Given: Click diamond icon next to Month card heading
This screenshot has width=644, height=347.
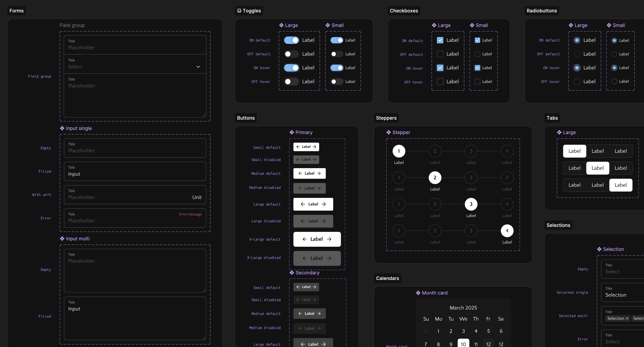Looking at the screenshot, I should tap(418, 293).
